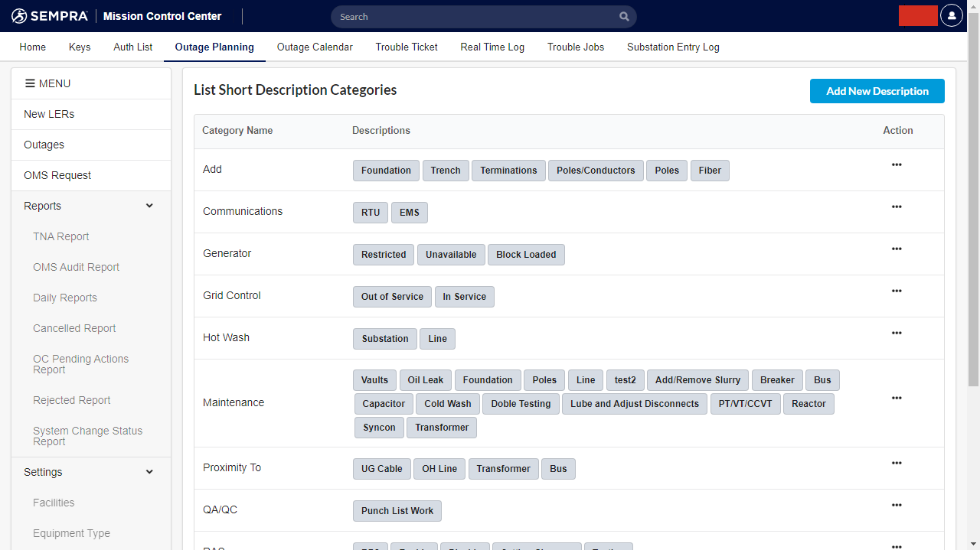Select the Block Loaded description tag
This screenshot has width=980, height=550.
click(526, 255)
